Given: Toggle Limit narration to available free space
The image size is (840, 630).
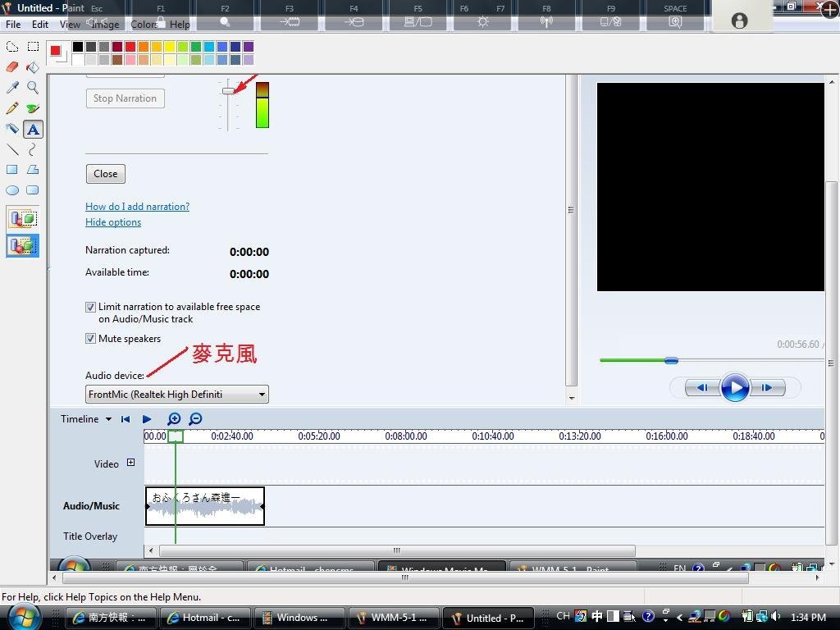Looking at the screenshot, I should point(90,307).
